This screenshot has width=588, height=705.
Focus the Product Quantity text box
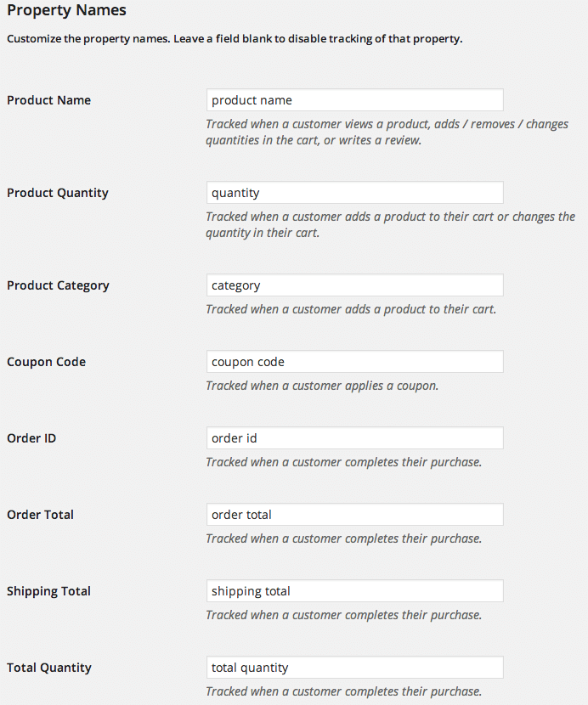[354, 193]
